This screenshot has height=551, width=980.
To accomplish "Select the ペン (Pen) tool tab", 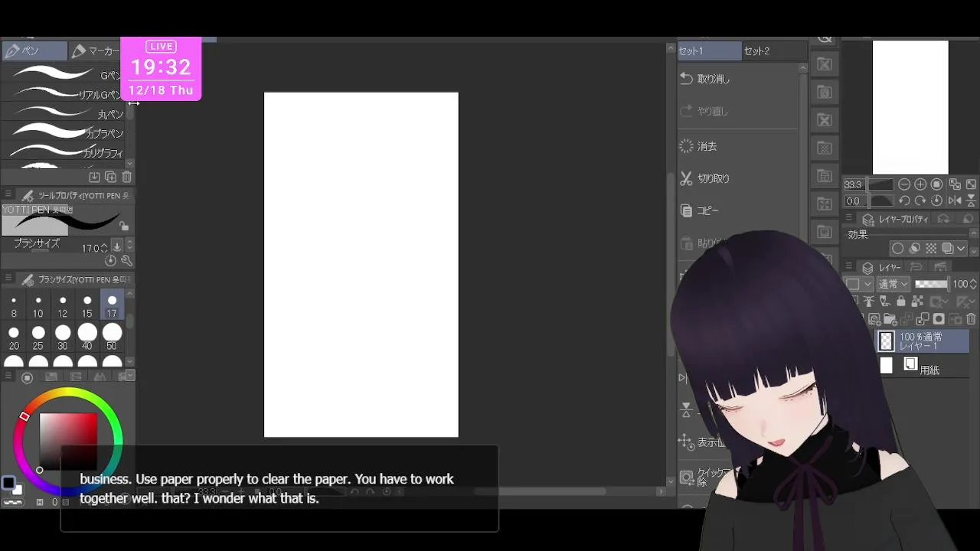I will pos(34,51).
